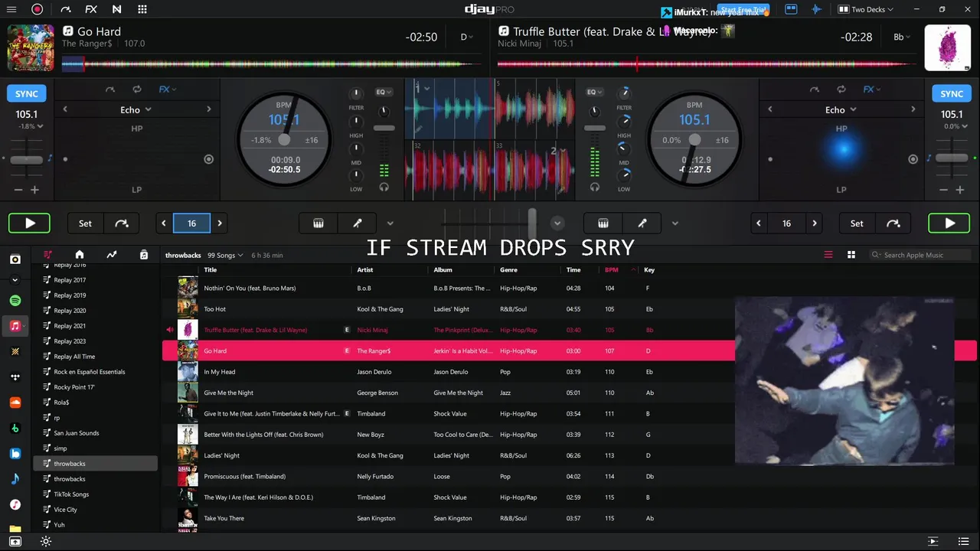Open Beatsource source in library sidebar
This screenshot has height=551, width=980.
pos(15,453)
